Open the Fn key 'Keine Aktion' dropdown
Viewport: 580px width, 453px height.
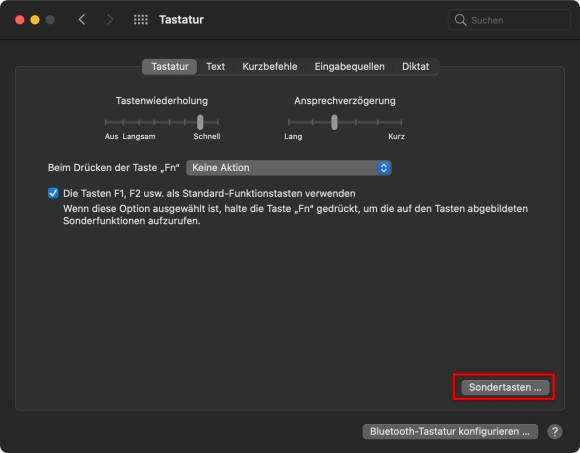(289, 168)
